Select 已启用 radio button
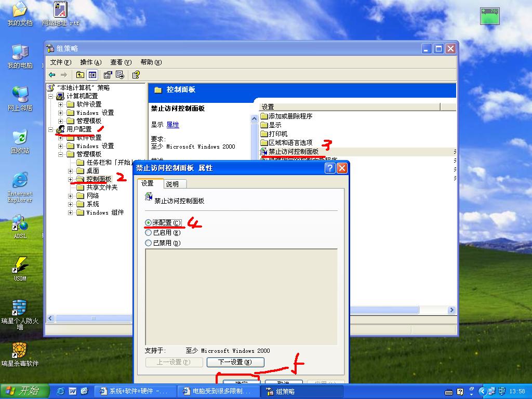The width and height of the screenshot is (532, 399). point(148,233)
